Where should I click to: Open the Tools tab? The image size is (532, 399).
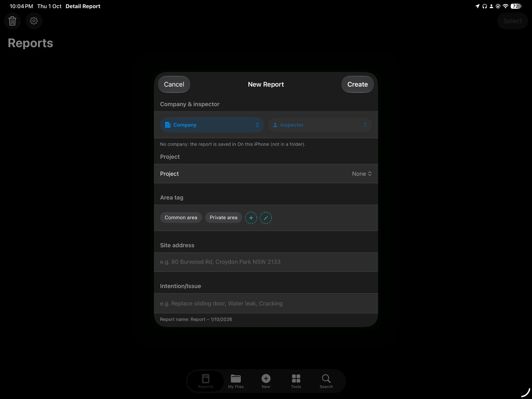click(x=296, y=381)
